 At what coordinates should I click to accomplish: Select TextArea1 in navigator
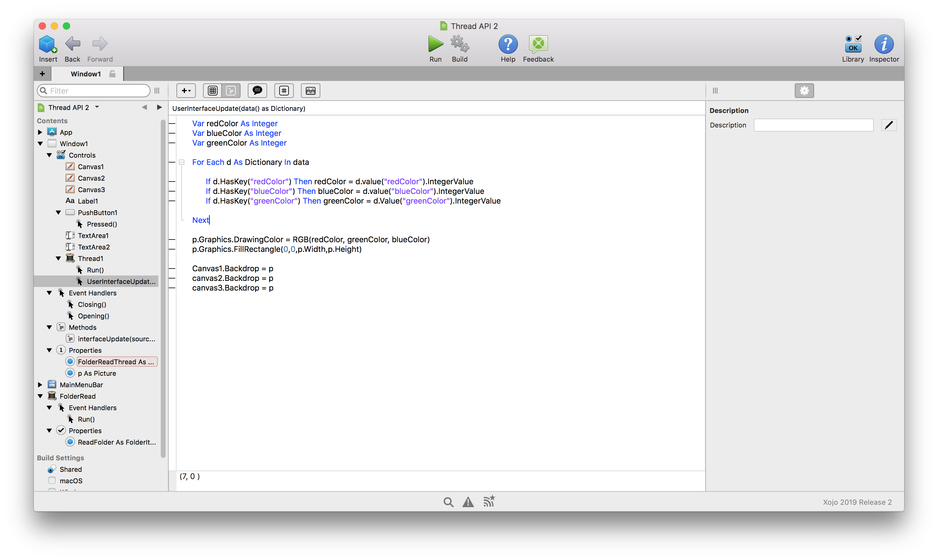point(93,236)
